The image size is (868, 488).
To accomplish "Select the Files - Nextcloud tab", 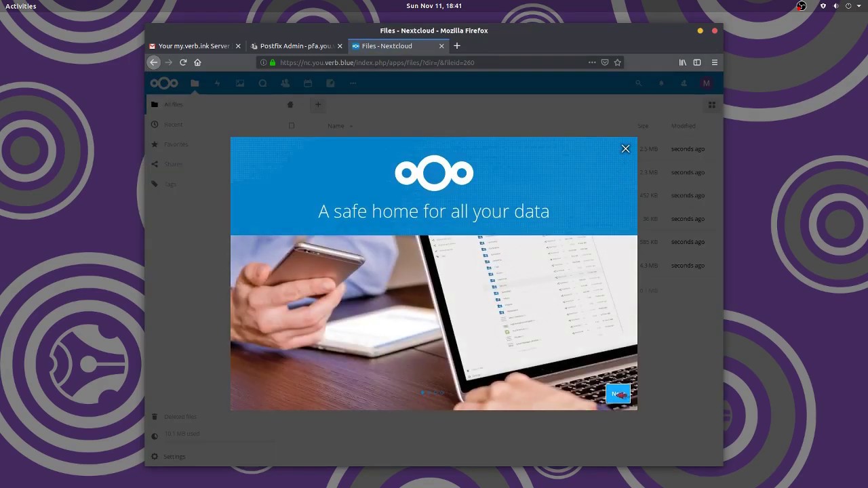I will click(x=398, y=46).
